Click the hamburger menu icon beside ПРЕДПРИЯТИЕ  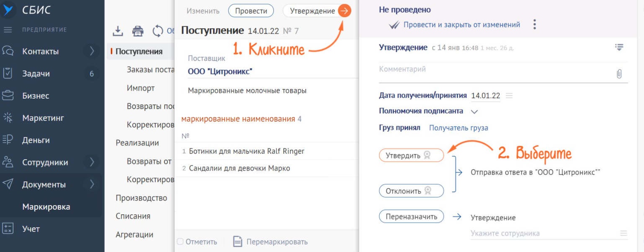(8, 30)
